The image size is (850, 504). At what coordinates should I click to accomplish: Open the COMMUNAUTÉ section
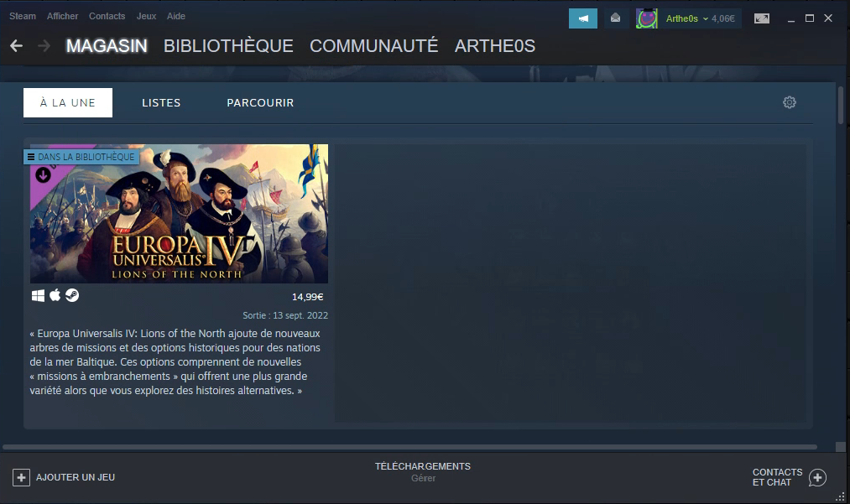pos(373,46)
